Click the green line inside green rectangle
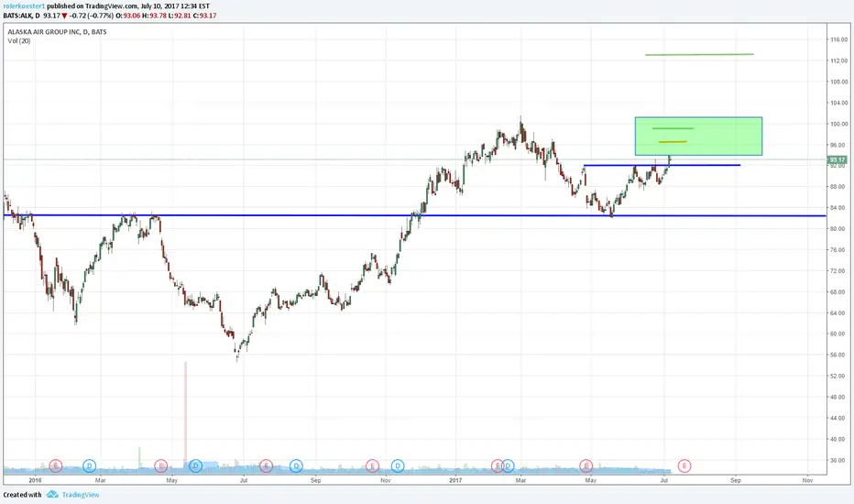Image resolution: width=854 pixels, height=504 pixels. [673, 128]
